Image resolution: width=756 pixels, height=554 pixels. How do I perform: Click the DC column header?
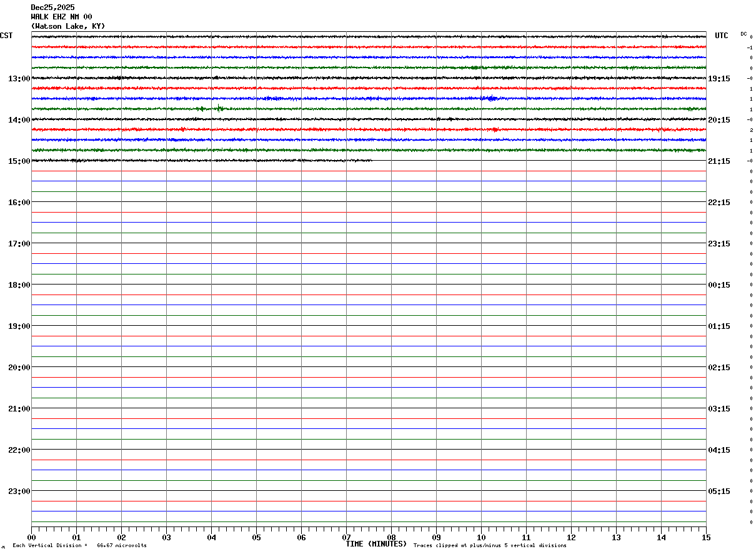coord(744,34)
